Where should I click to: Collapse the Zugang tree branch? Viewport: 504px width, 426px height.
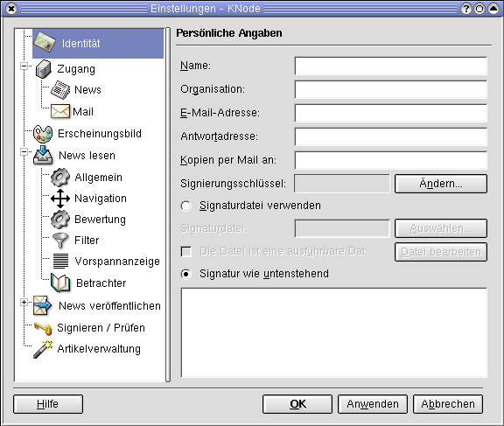click(24, 66)
